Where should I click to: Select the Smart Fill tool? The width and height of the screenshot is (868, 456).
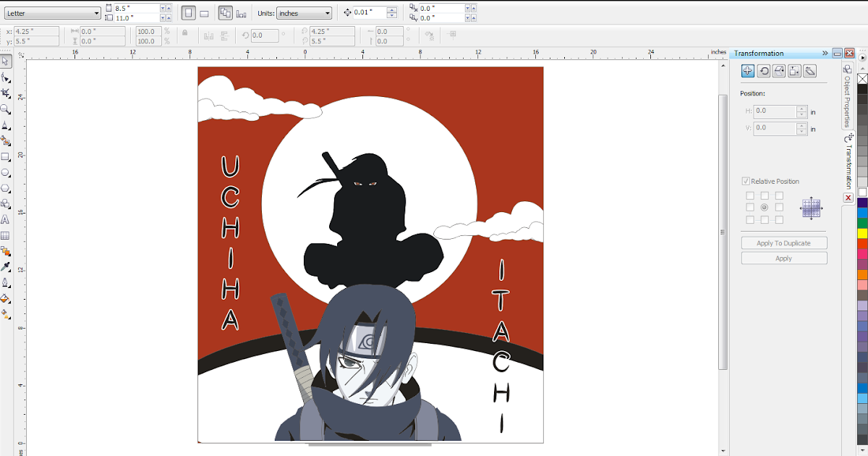(6, 141)
